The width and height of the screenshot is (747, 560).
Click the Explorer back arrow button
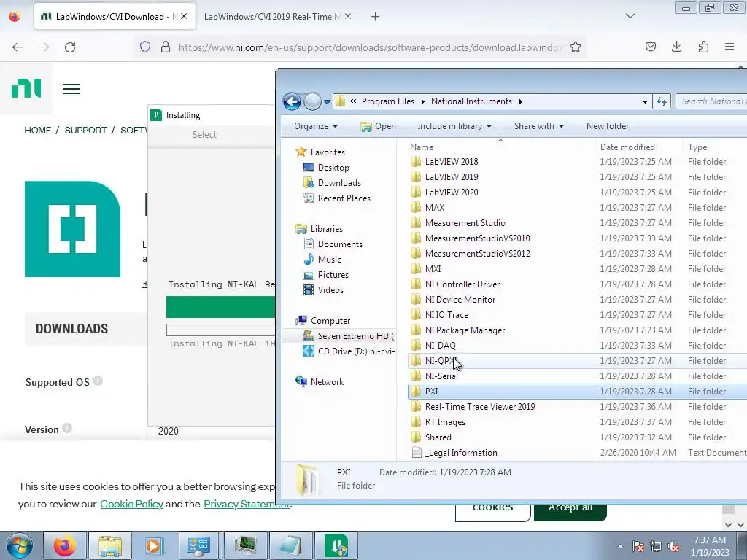click(292, 101)
